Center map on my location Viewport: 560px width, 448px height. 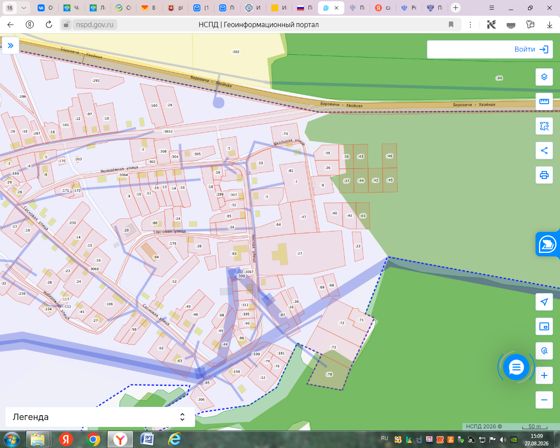click(x=544, y=302)
